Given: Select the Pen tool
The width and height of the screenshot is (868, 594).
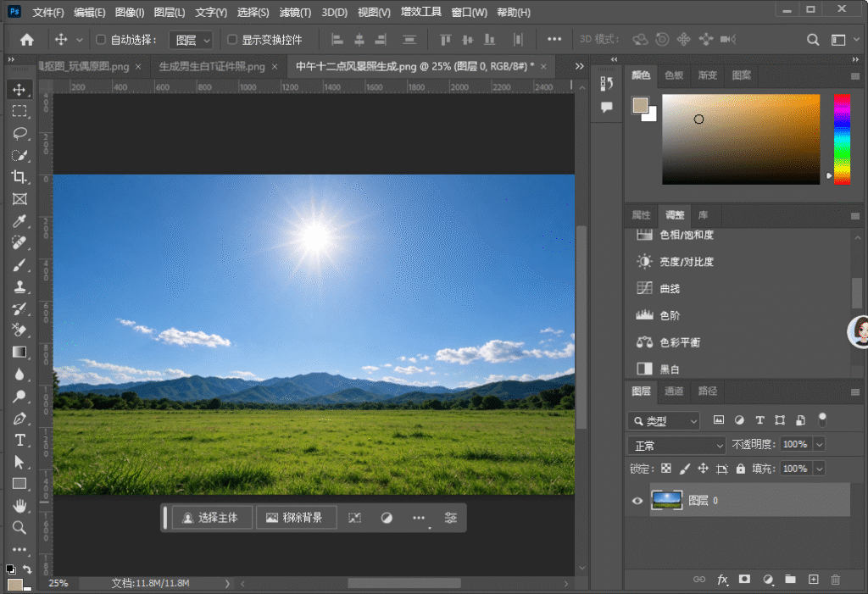Looking at the screenshot, I should coord(19,419).
